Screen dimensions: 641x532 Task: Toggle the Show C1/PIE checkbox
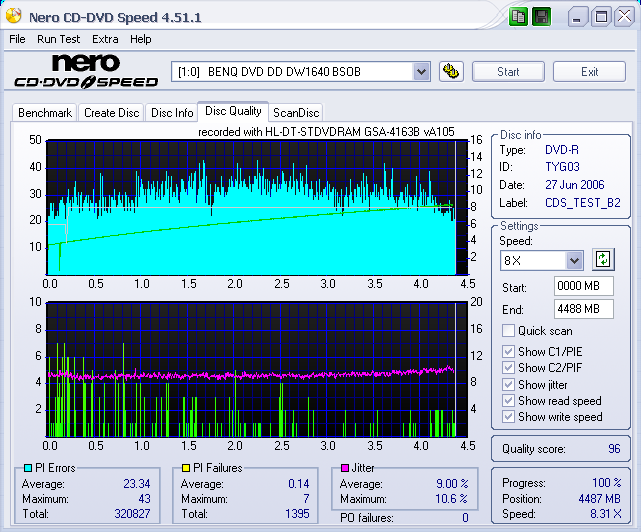tap(509, 351)
